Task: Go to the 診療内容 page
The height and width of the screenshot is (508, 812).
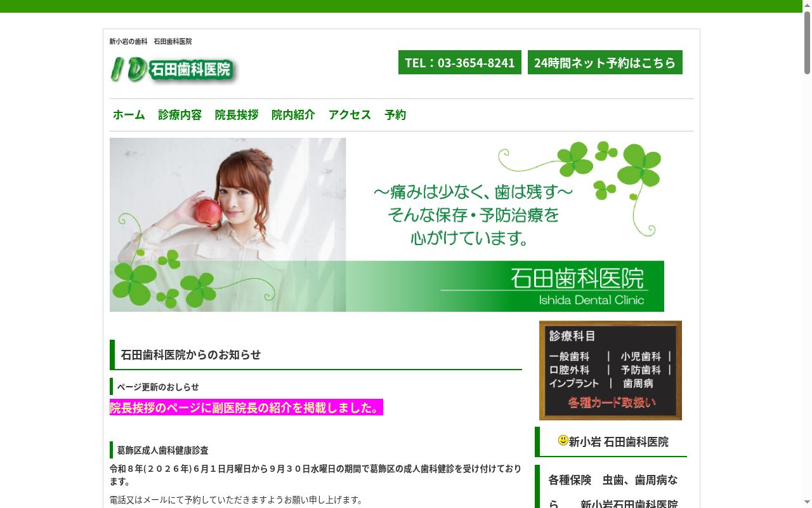Action: 180,115
